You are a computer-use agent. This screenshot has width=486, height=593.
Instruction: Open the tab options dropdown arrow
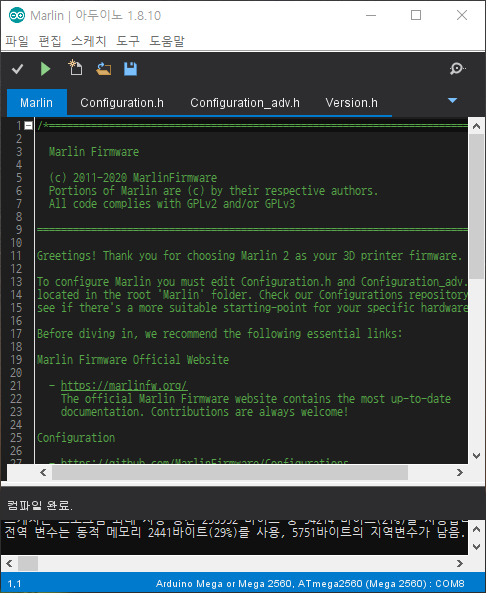point(452,101)
